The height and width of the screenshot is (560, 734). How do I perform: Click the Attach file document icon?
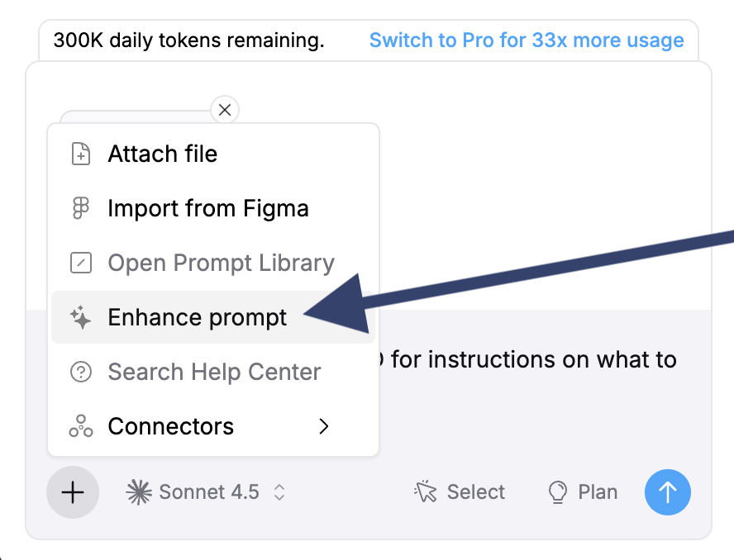pyautogui.click(x=80, y=154)
